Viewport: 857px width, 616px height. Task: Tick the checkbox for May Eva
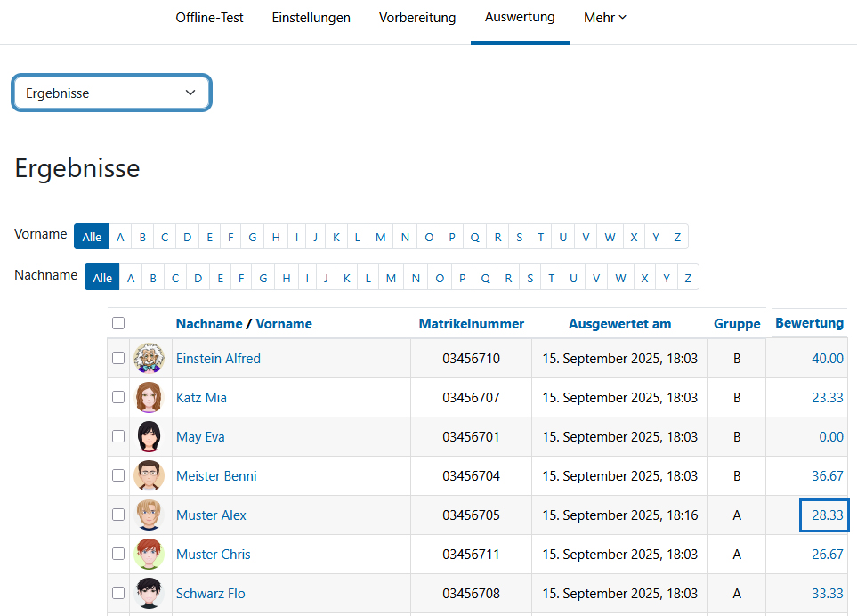click(x=118, y=436)
